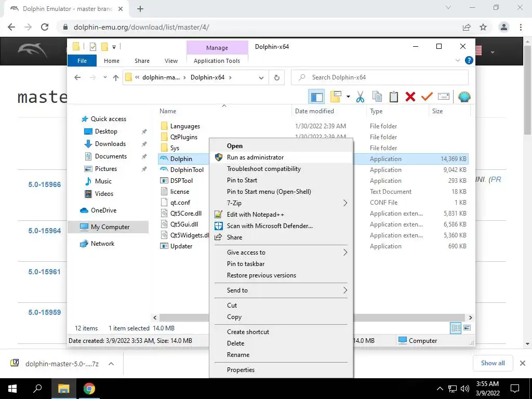Click right arrow of horizontal scrollbar
Screen dimensions: 532x399
point(470,317)
